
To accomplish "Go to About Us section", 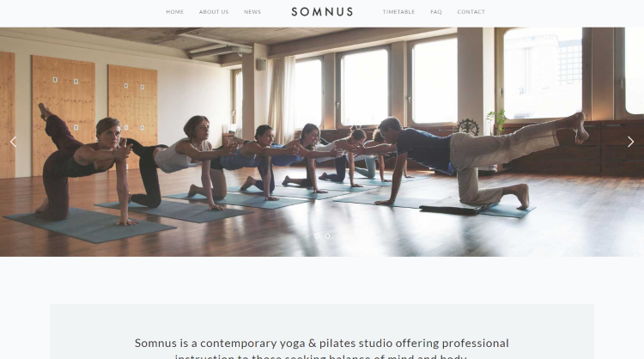I will (214, 11).
